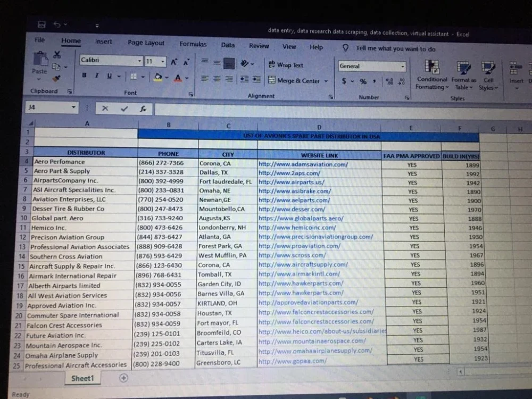Click the Orientation text-angle icon
532x399 pixels.
[245, 63]
